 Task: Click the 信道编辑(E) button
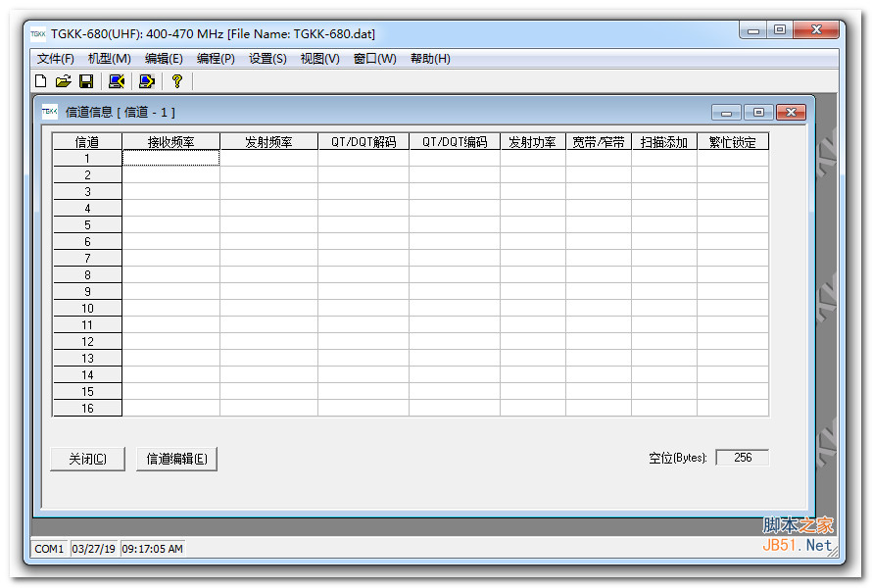(x=176, y=459)
